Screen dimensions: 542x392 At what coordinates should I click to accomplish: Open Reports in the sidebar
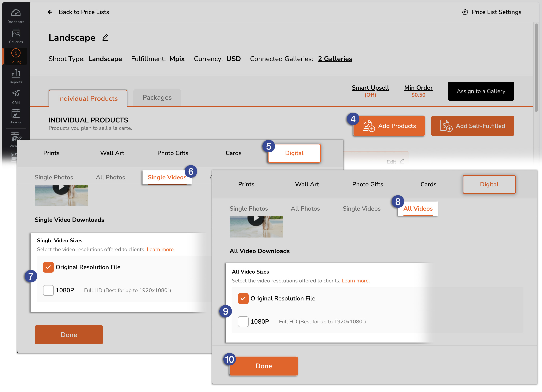[16, 73]
